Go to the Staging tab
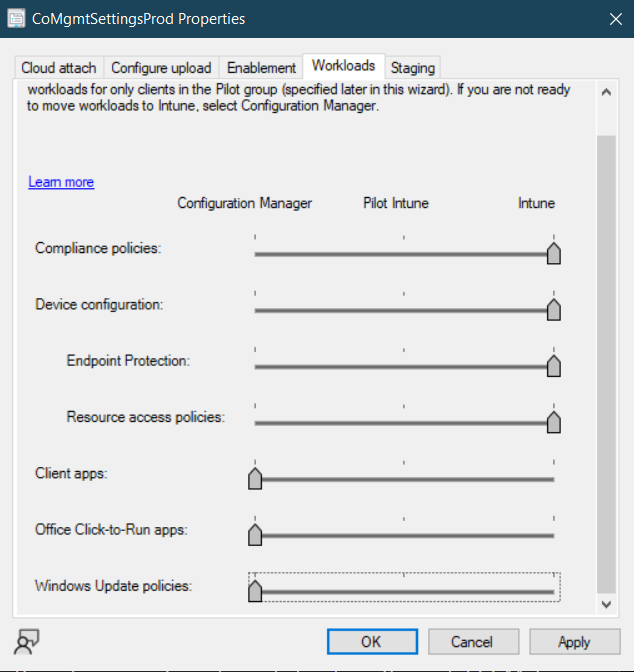 tap(413, 68)
